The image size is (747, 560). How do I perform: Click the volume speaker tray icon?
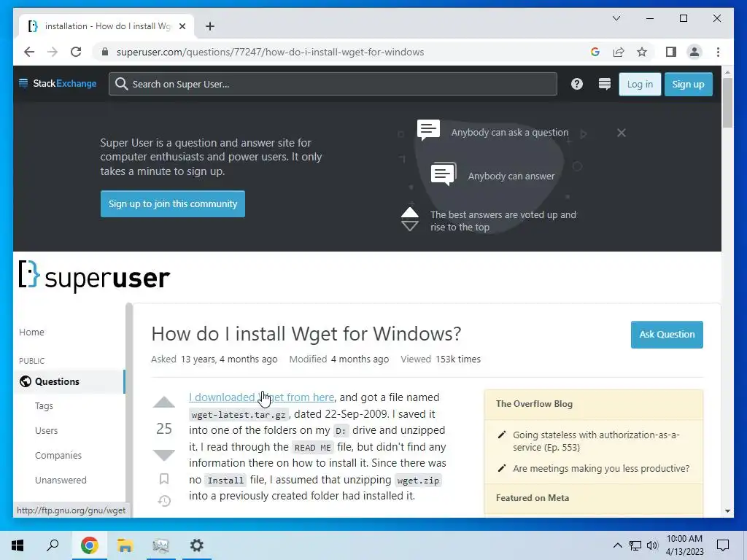point(652,545)
